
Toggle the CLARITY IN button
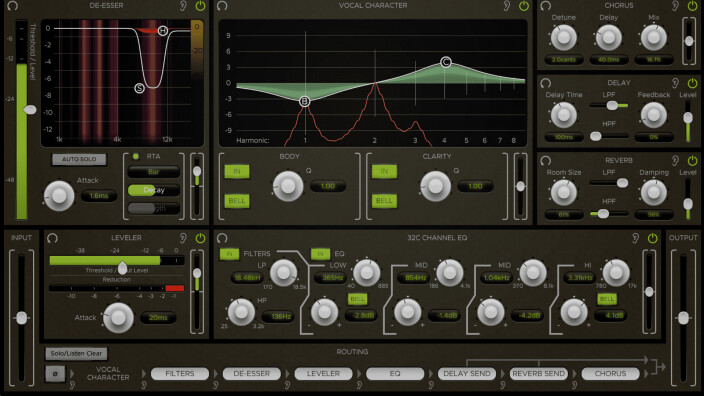click(x=384, y=171)
